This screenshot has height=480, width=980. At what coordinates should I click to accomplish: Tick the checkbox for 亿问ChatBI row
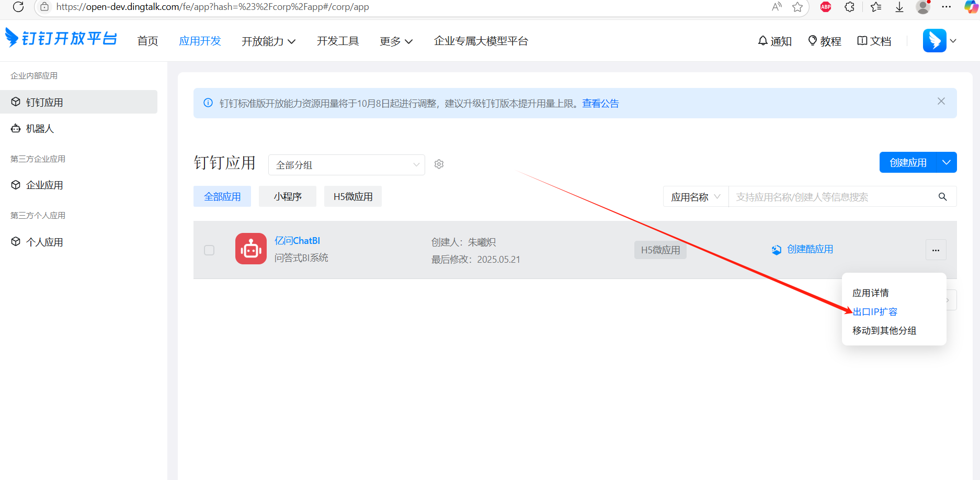209,250
